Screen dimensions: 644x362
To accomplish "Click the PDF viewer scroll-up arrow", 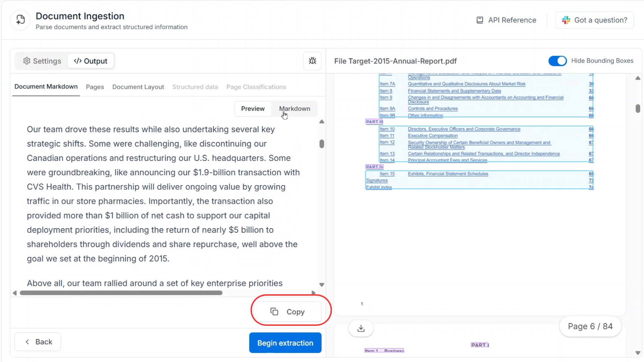I will [x=638, y=78].
